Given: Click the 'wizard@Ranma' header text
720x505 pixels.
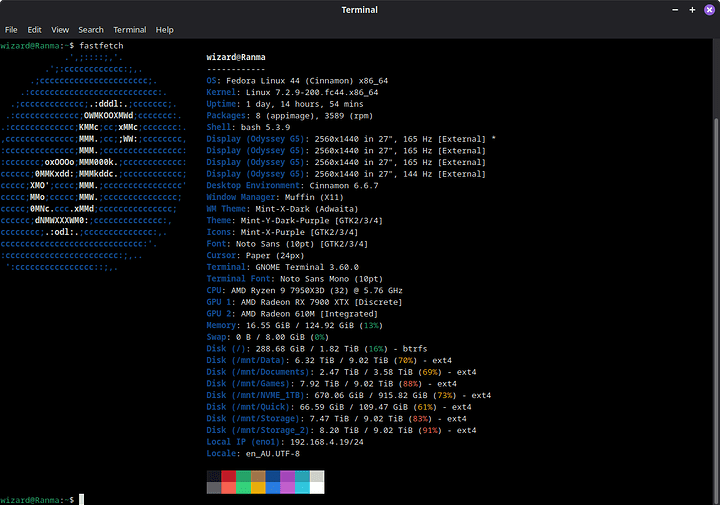Looking at the screenshot, I should pos(236,57).
